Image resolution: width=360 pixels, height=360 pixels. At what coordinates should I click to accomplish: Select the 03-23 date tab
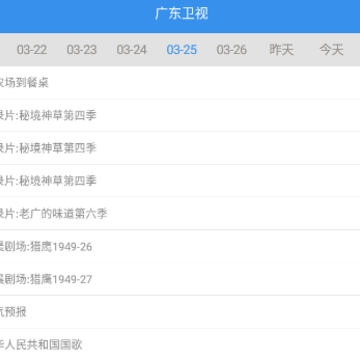point(82,50)
